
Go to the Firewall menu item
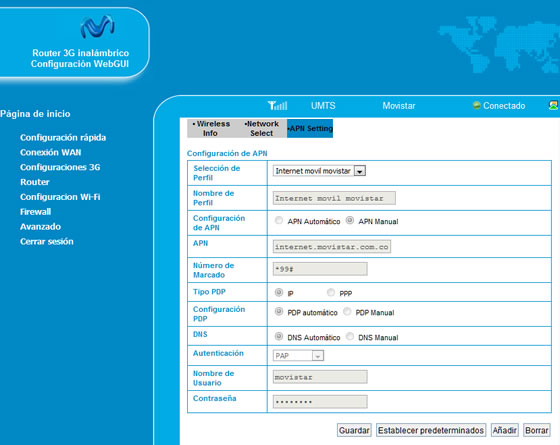[x=35, y=212]
